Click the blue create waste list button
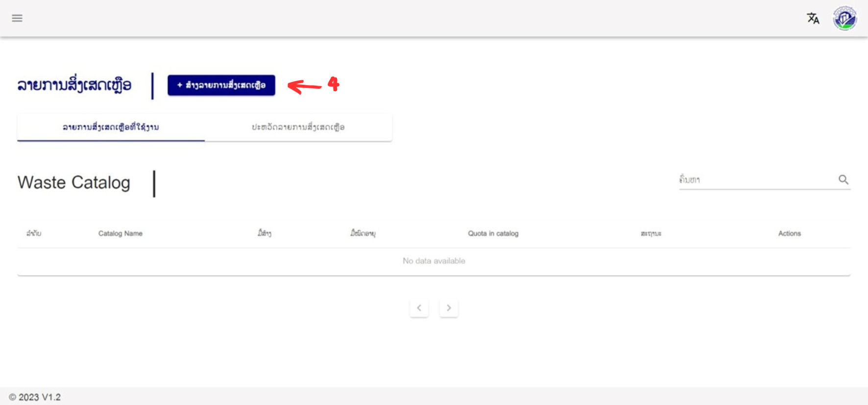Image resolution: width=868 pixels, height=405 pixels. pyautogui.click(x=221, y=85)
